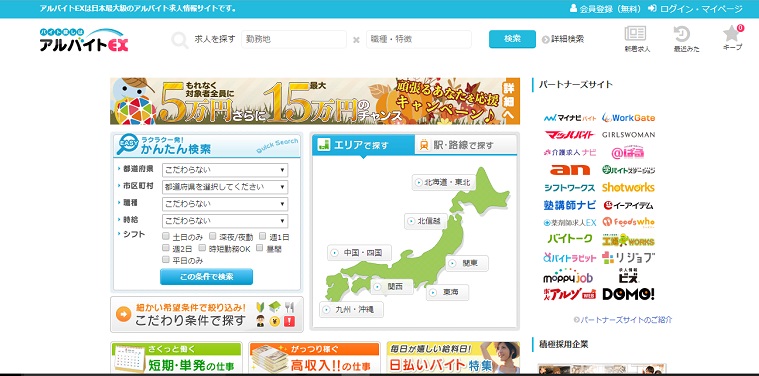759x376 pixels.
Task: Open the 高収入!!の仕事 banner
Action: tap(314, 358)
